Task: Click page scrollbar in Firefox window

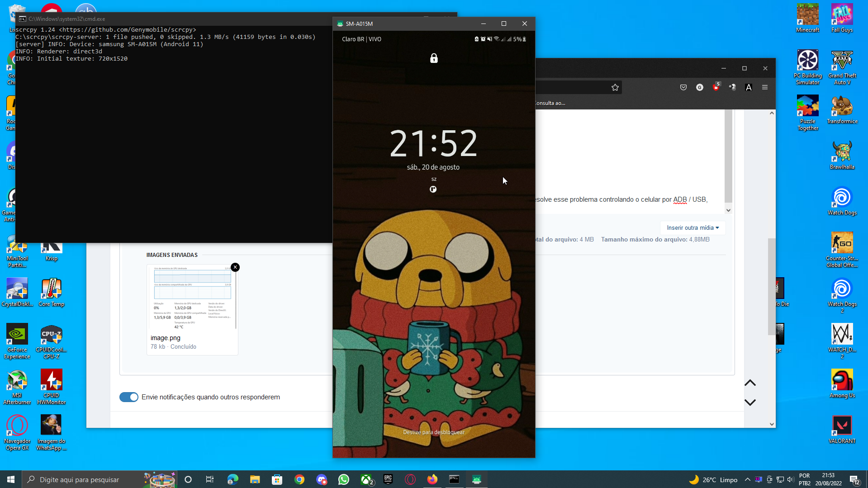Action: coord(772,287)
